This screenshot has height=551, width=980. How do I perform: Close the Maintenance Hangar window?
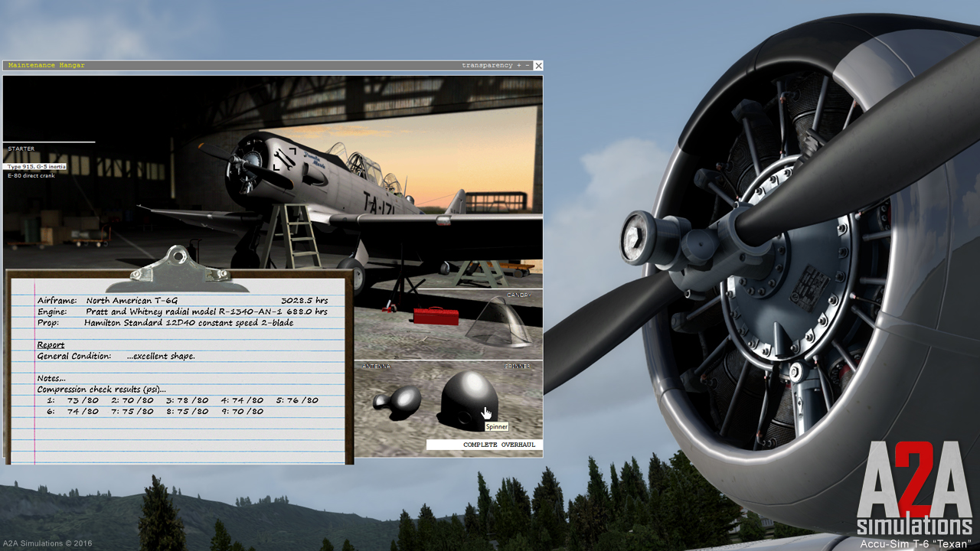[x=538, y=66]
